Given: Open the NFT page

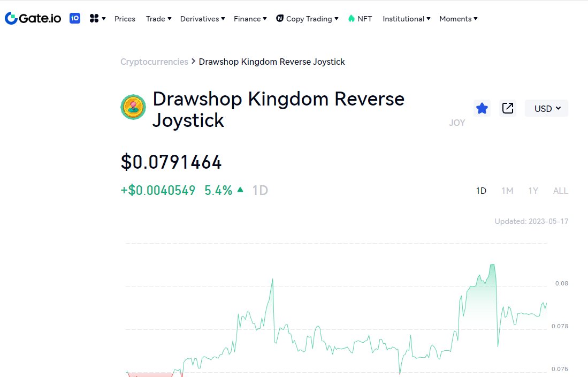Looking at the screenshot, I should pyautogui.click(x=364, y=19).
